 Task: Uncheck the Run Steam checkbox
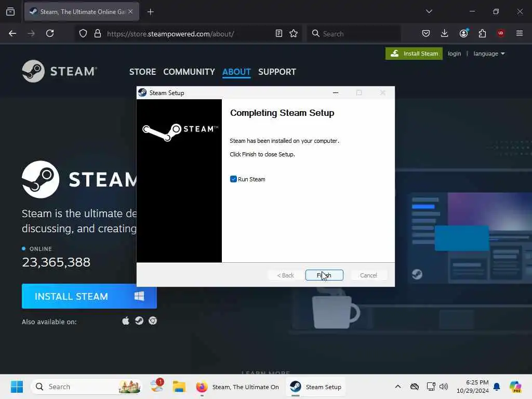(x=233, y=179)
